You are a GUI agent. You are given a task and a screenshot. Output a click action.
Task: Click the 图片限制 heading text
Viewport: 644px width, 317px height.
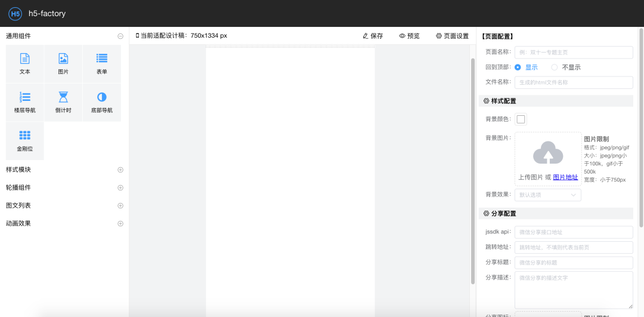(596, 139)
